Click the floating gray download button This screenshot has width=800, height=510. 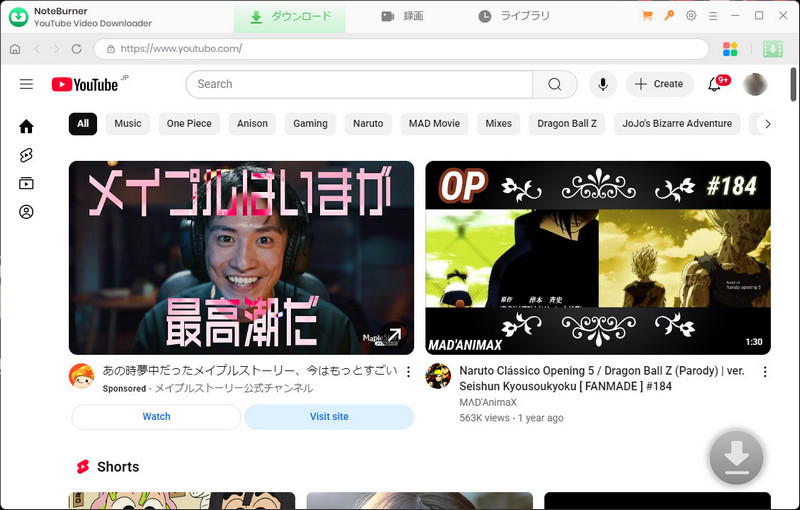click(736, 457)
